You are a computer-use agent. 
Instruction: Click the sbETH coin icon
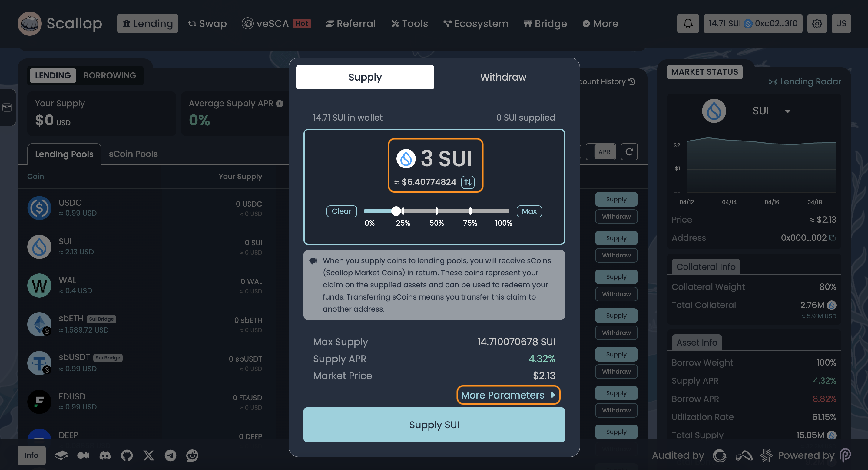coord(39,324)
